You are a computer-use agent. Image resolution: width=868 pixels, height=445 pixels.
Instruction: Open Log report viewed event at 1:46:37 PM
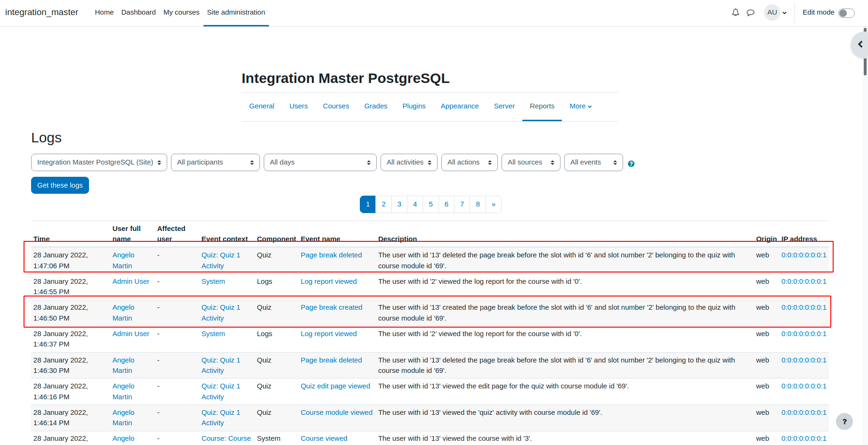(x=329, y=334)
